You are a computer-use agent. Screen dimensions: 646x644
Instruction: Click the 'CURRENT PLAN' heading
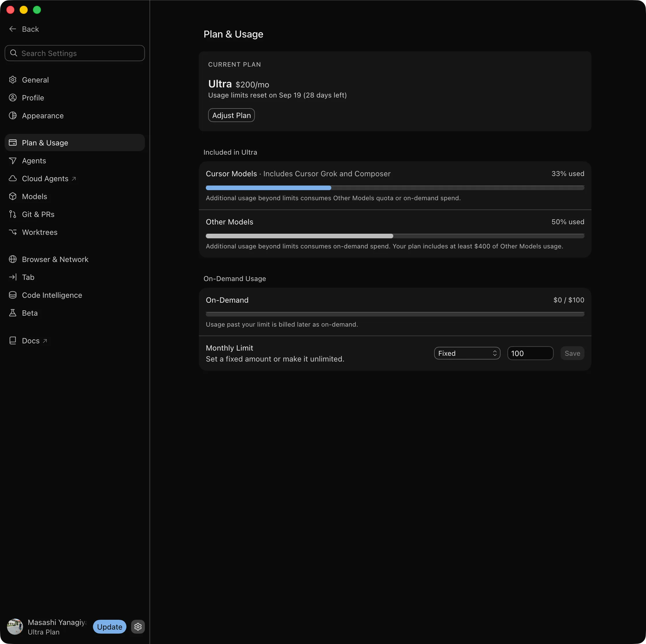click(234, 65)
